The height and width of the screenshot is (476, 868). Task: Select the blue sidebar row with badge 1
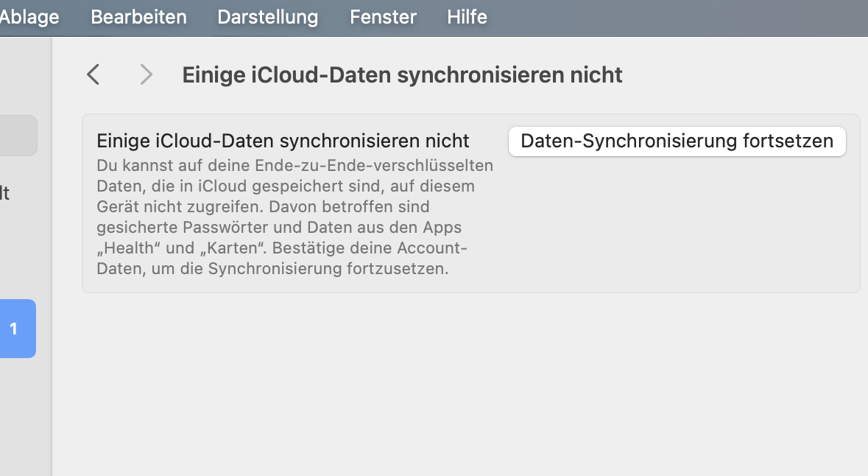17,329
